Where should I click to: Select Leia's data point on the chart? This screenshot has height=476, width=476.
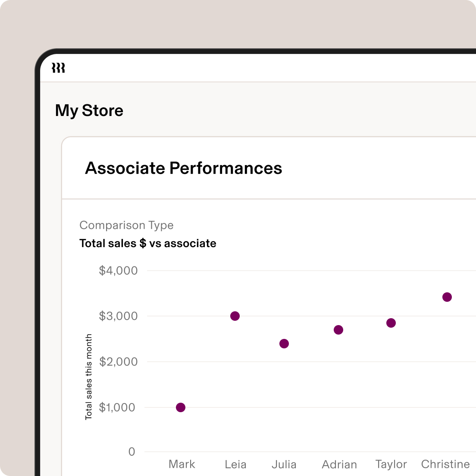(235, 316)
